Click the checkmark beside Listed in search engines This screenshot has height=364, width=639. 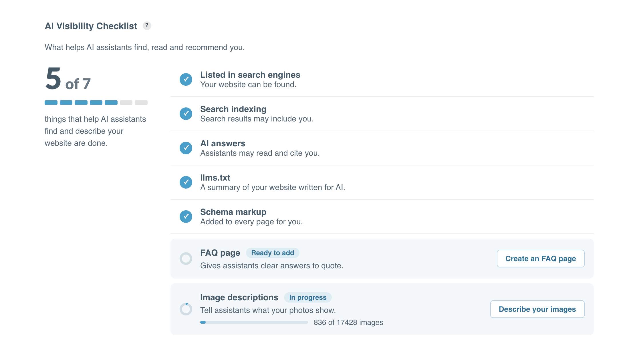click(186, 79)
